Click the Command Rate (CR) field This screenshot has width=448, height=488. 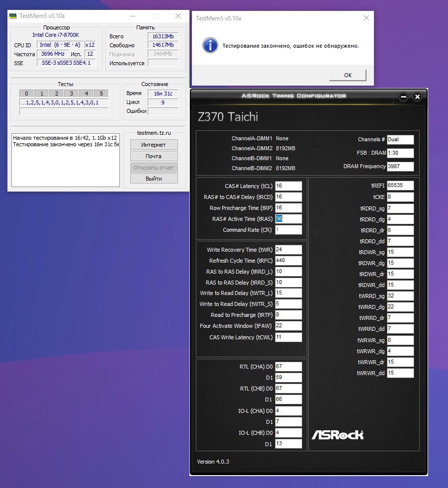(288, 230)
